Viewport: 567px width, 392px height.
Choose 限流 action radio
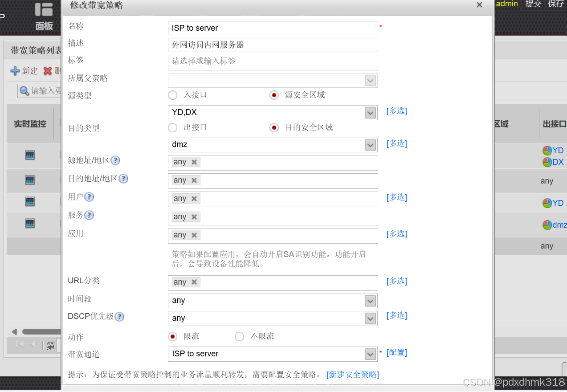pos(173,336)
